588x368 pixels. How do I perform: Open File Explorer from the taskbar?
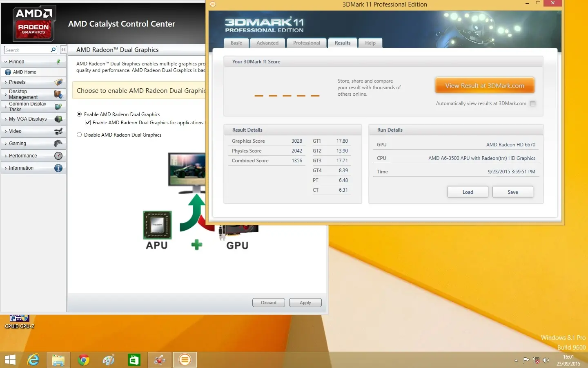pyautogui.click(x=58, y=360)
